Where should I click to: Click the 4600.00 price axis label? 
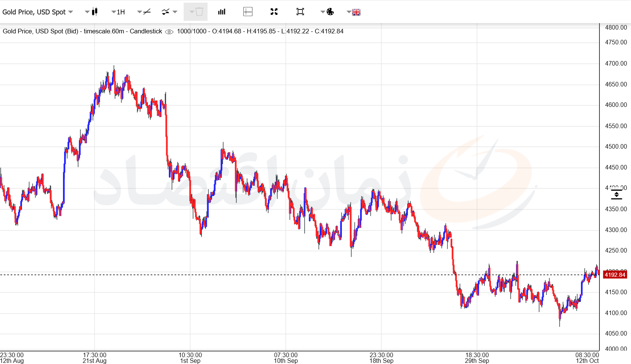pyautogui.click(x=616, y=105)
